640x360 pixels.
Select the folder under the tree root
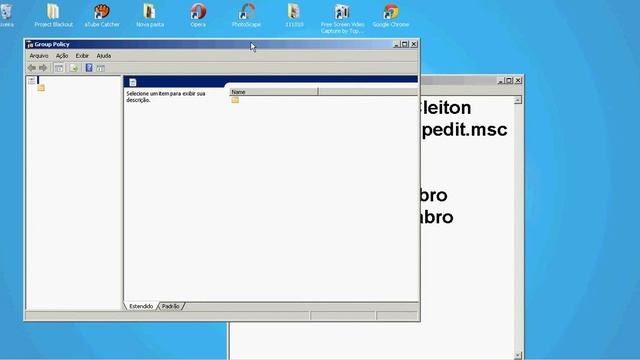coord(41,88)
